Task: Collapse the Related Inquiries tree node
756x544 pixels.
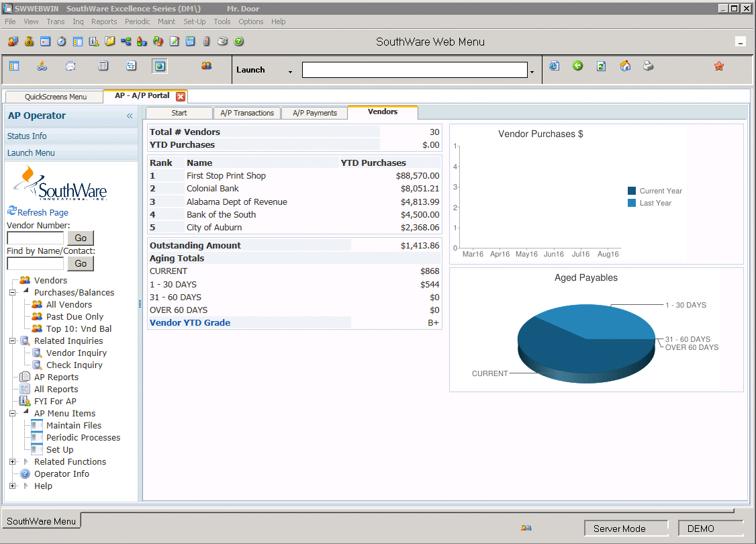Action: 13,341
